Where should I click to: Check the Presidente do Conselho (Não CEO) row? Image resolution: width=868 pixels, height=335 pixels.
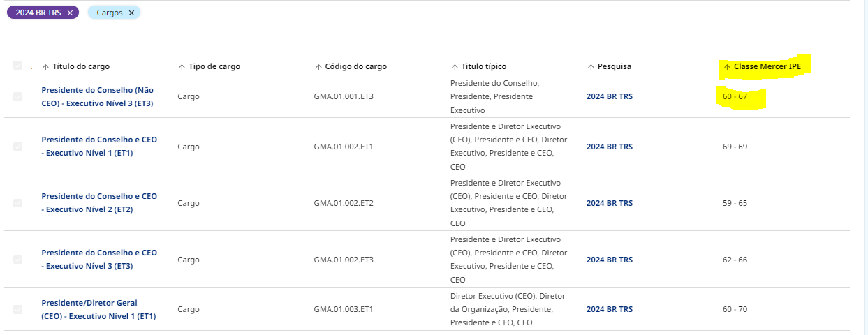[18, 97]
